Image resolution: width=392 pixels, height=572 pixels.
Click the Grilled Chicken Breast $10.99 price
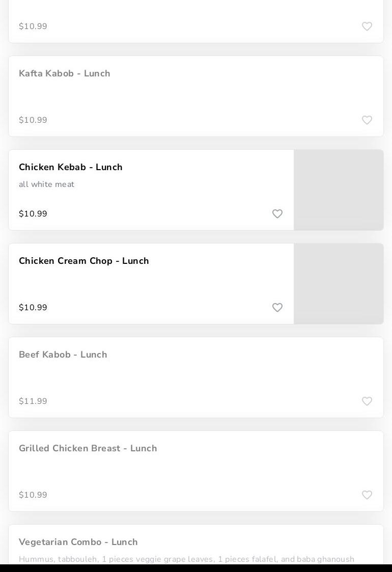click(33, 495)
